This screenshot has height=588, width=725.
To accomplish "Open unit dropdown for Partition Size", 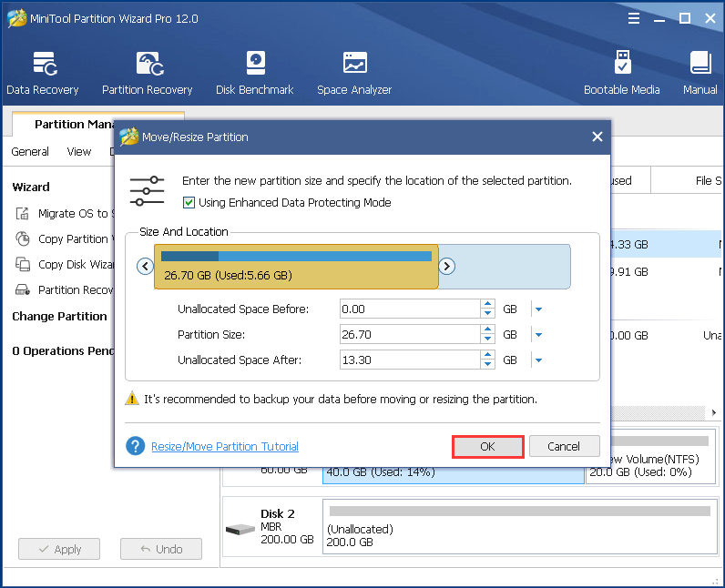I will coord(538,334).
